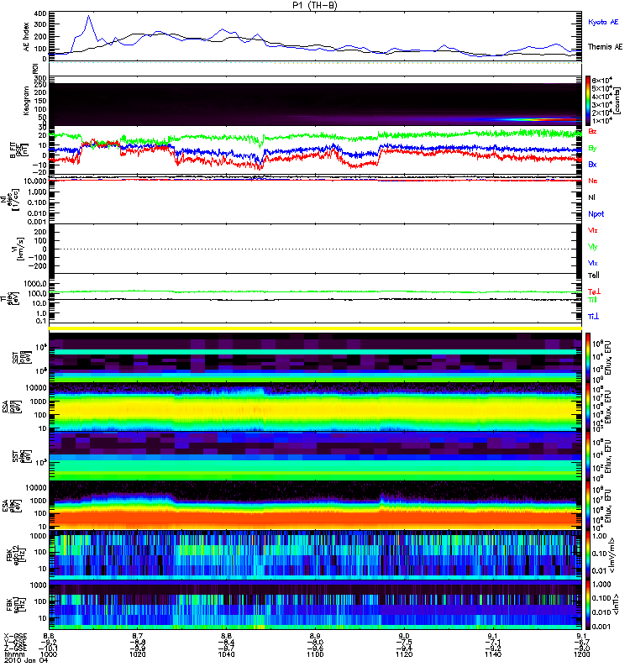Click the Keogram axis label
630x672 pixels.
(x=26, y=100)
